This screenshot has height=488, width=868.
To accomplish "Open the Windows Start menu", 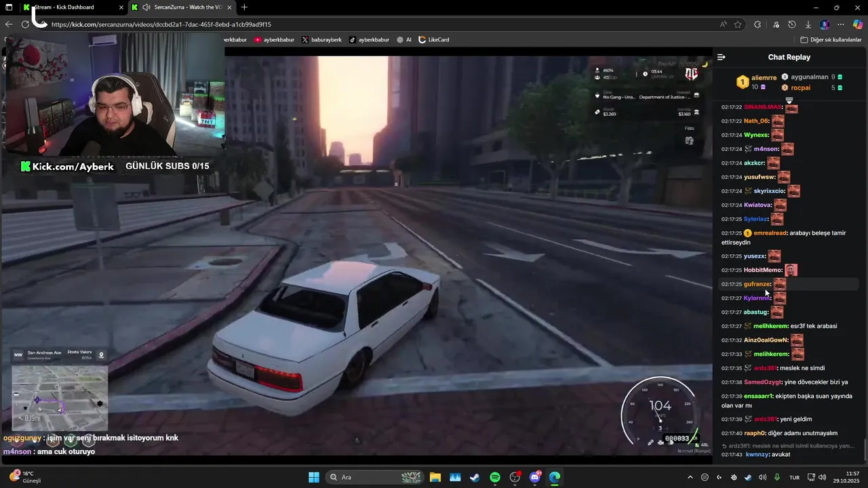I will click(314, 477).
